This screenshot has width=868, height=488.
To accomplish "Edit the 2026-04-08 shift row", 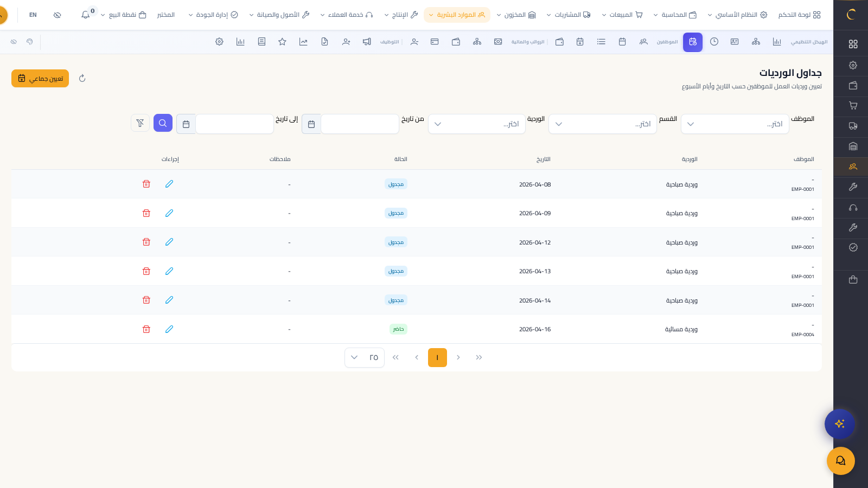I will pyautogui.click(x=169, y=184).
